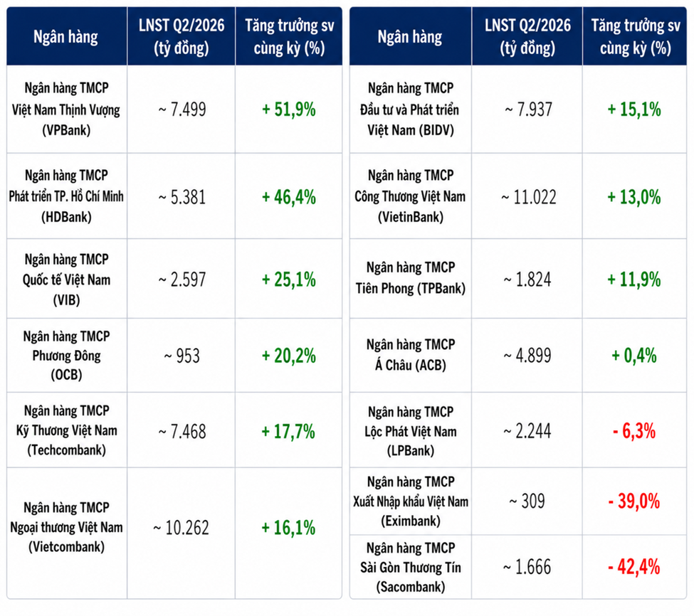Select the ACB bank name cell
Screen dimensions: 694x616
410,355
